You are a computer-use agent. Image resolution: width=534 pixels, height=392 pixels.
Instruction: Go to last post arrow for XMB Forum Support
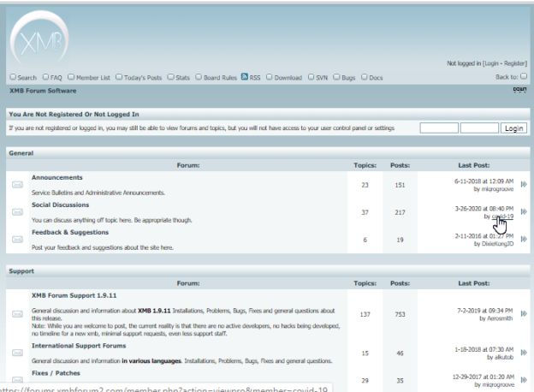(x=524, y=313)
